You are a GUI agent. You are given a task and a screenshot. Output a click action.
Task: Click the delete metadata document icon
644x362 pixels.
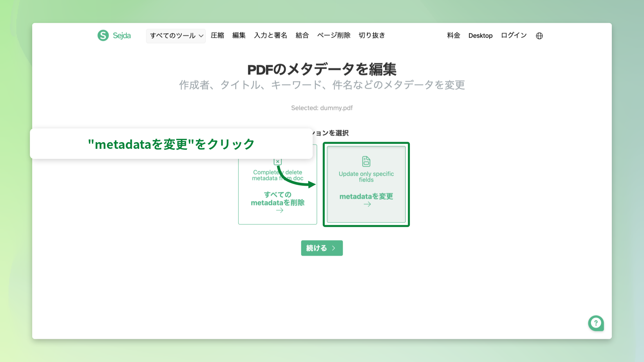point(277,161)
